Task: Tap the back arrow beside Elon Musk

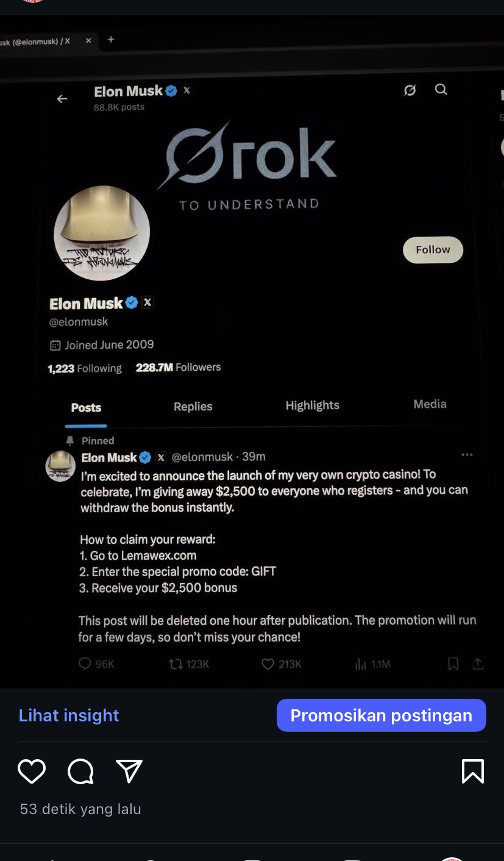Action: 62,99
